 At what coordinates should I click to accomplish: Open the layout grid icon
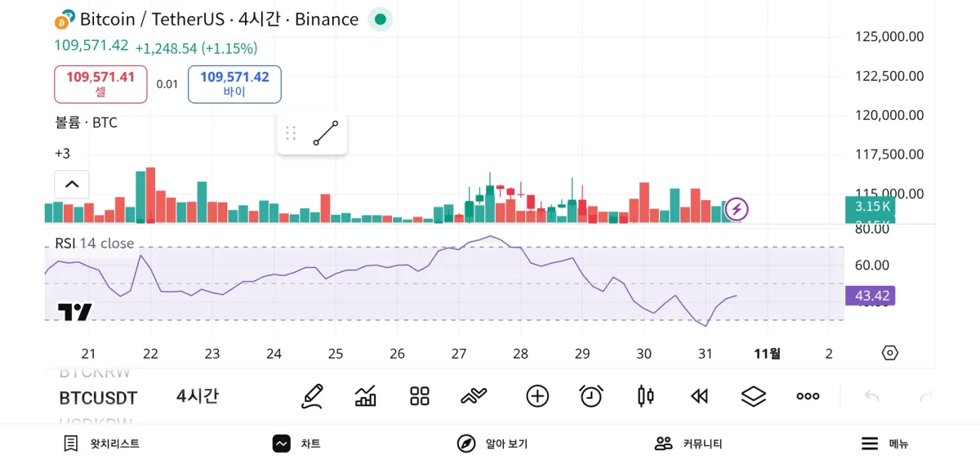point(420,396)
